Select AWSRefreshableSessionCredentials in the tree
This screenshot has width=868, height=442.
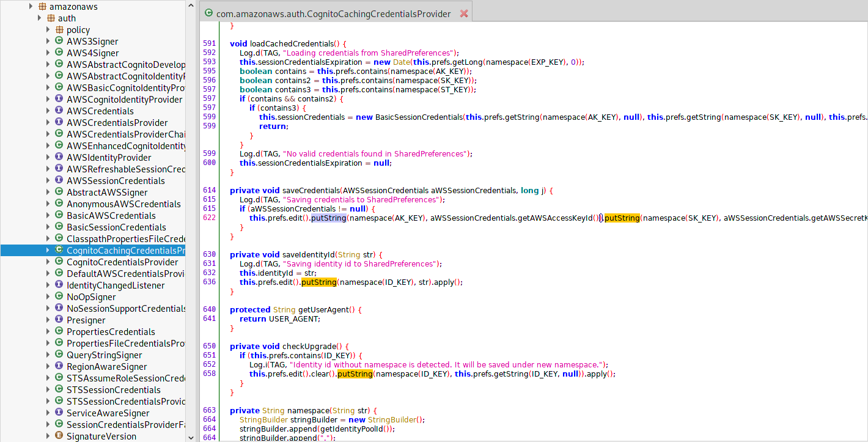click(x=126, y=169)
